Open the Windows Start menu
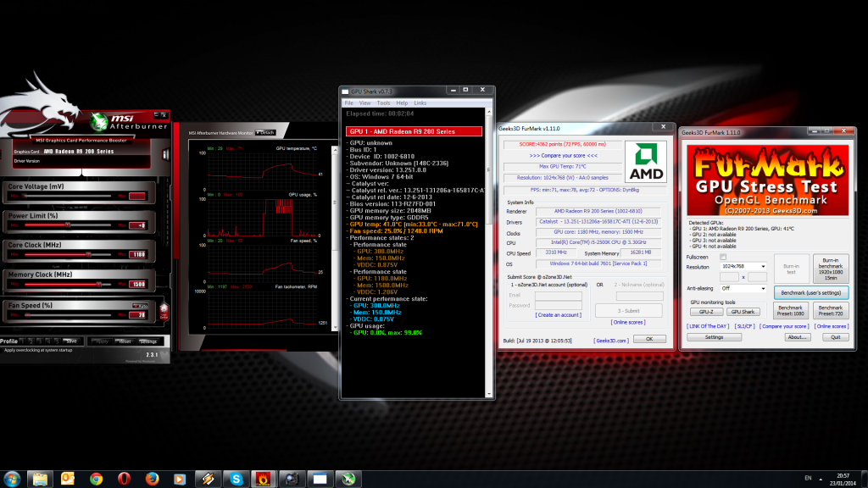This screenshot has width=868, height=488. click(12, 479)
